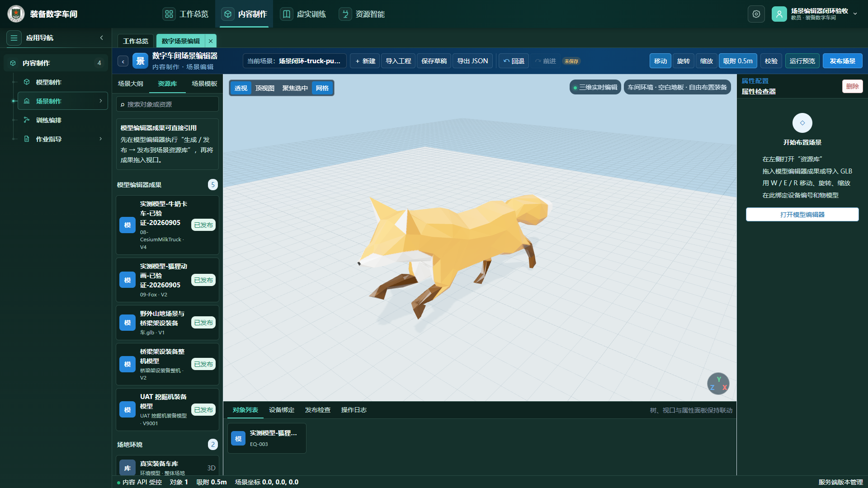The height and width of the screenshot is (488, 868).
Task: Collapse the 应用导航 sidebar chevron
Action: (x=102, y=38)
